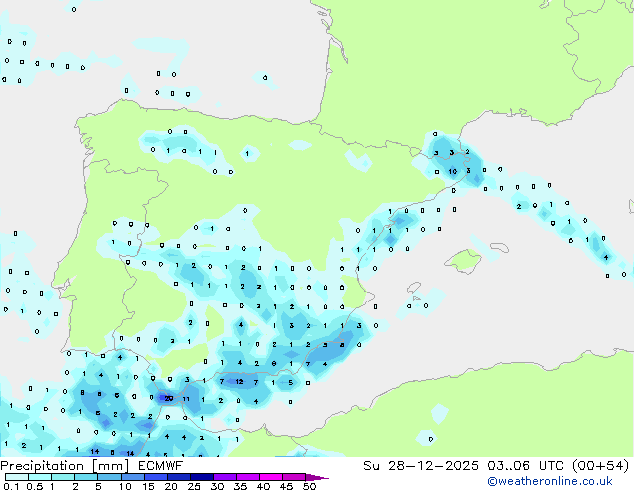
Task: Click Mallorca island on the map
Action: pos(464,261)
